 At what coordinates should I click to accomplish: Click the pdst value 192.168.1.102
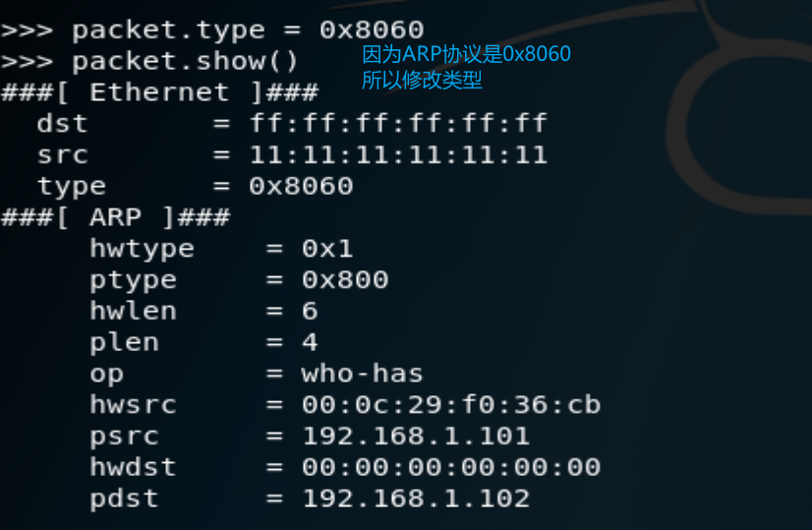coord(416,499)
